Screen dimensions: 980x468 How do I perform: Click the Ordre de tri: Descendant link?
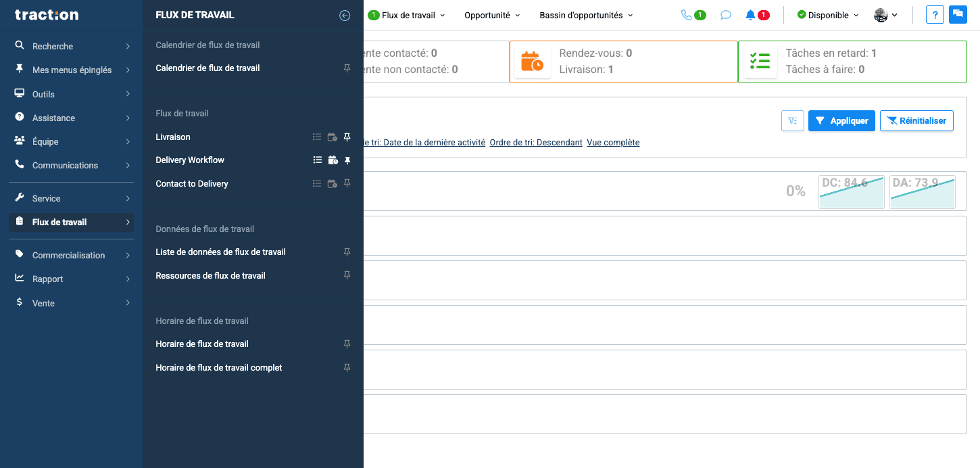pyautogui.click(x=536, y=143)
